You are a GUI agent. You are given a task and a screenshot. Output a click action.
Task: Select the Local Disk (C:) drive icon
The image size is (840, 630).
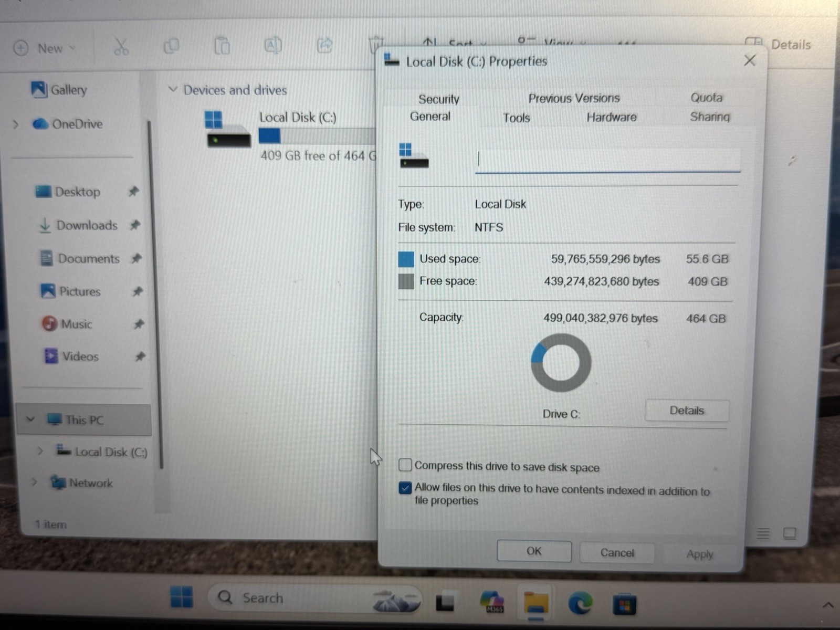tap(228, 130)
